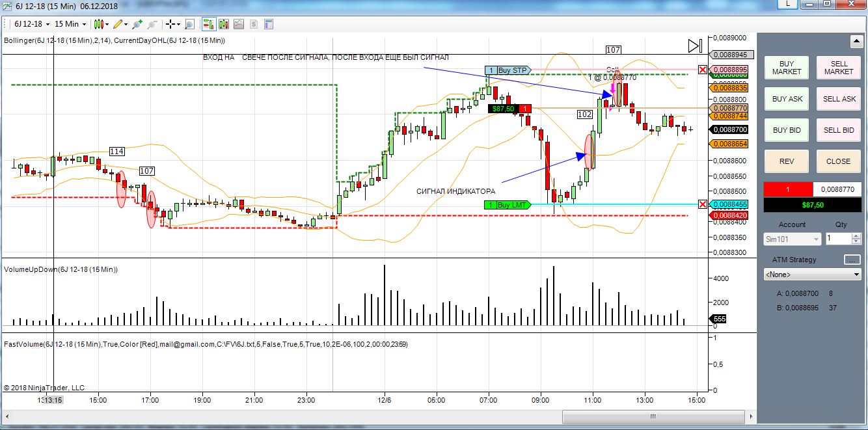Image resolution: width=868 pixels, height=430 pixels.
Task: Click the Buy STP order label
Action: pyautogui.click(x=509, y=70)
